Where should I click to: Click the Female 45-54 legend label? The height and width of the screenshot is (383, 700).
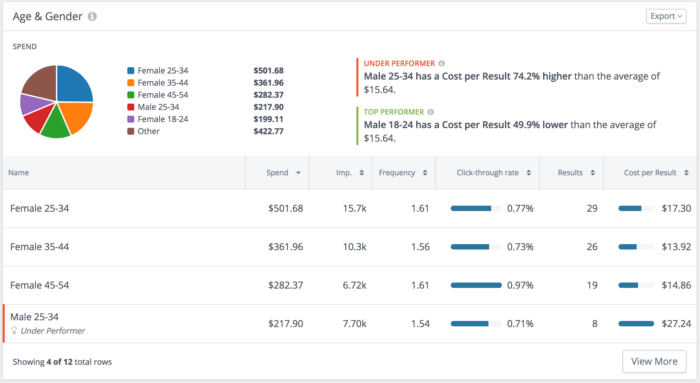click(x=162, y=95)
